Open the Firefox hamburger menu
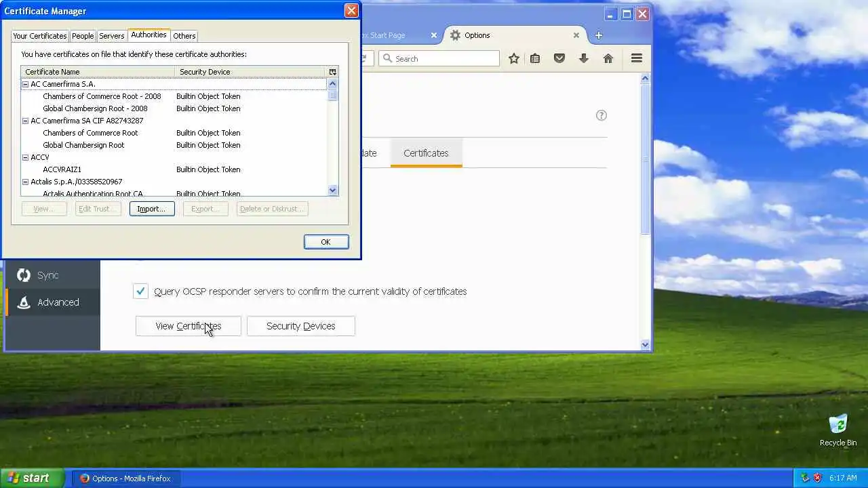The width and height of the screenshot is (868, 488). (637, 58)
